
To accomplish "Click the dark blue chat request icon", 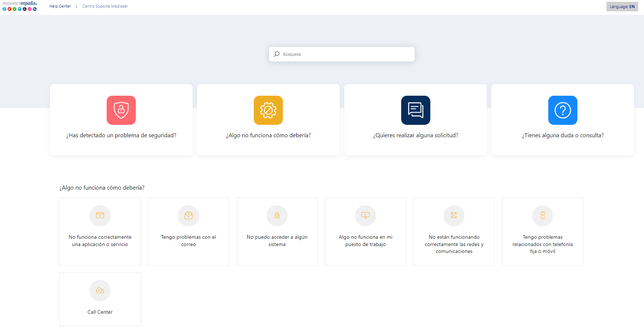I will pos(415,110).
